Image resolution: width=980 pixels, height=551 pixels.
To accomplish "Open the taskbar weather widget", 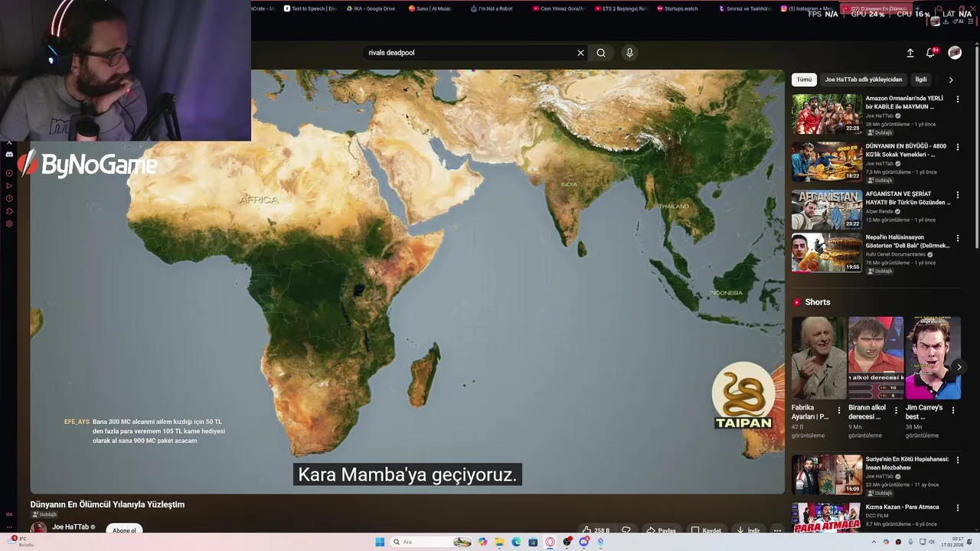I will [21, 541].
